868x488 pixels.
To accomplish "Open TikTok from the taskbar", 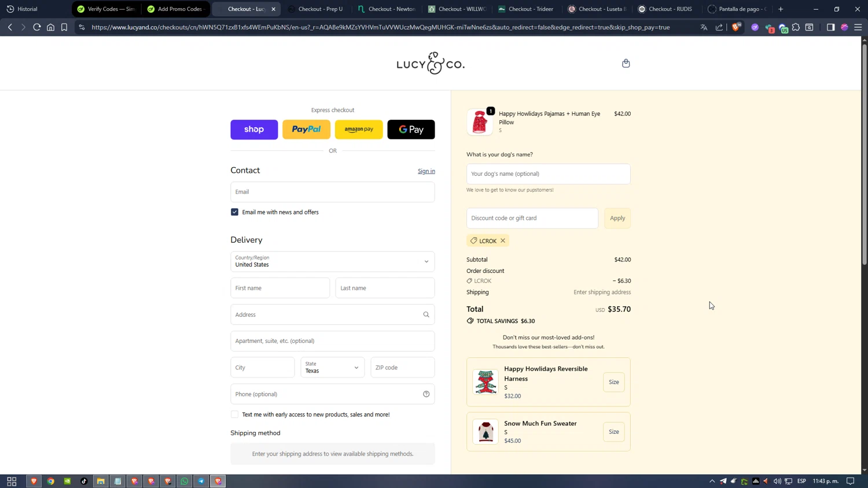I will [84, 481].
